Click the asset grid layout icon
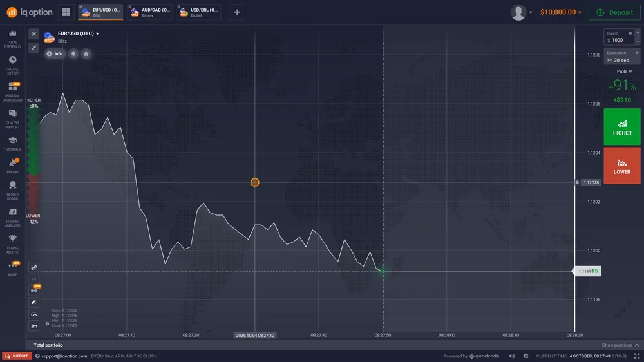 click(66, 12)
